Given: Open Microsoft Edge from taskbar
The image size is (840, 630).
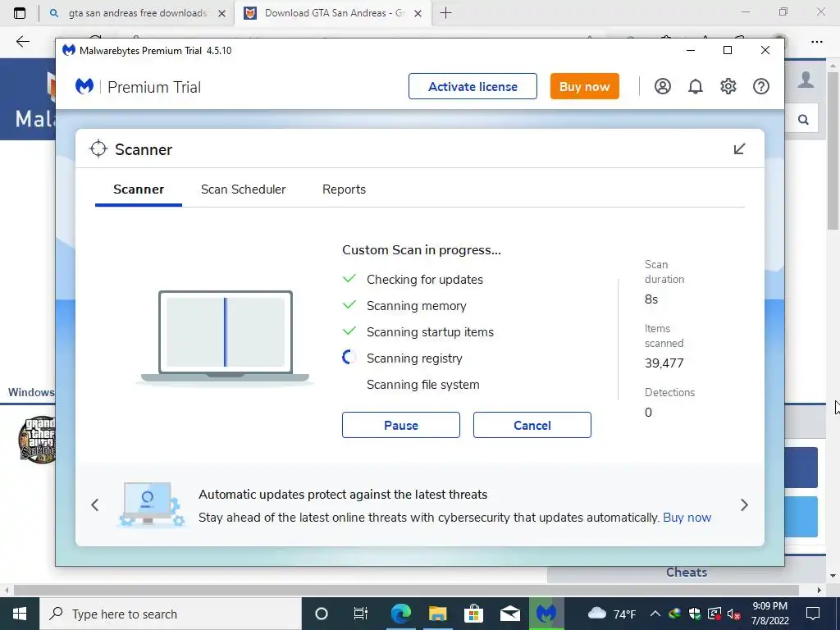Looking at the screenshot, I should pos(400,614).
